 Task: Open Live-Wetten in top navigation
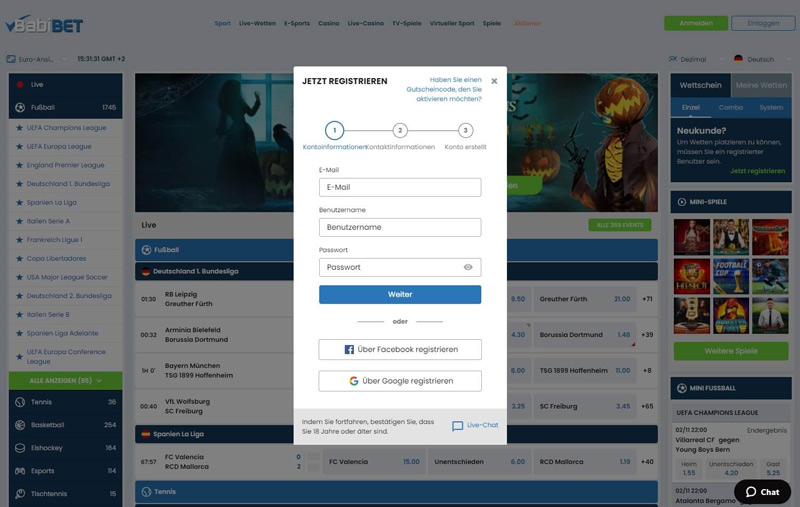click(257, 23)
